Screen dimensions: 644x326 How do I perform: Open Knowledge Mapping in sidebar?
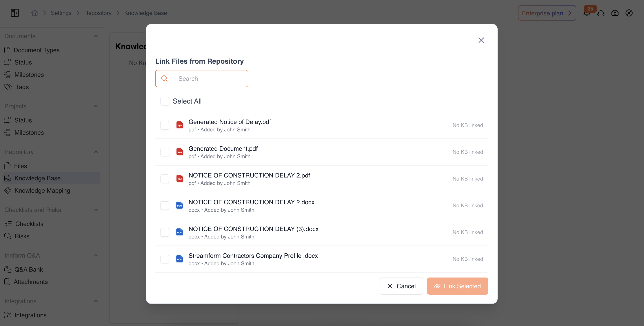(x=42, y=190)
